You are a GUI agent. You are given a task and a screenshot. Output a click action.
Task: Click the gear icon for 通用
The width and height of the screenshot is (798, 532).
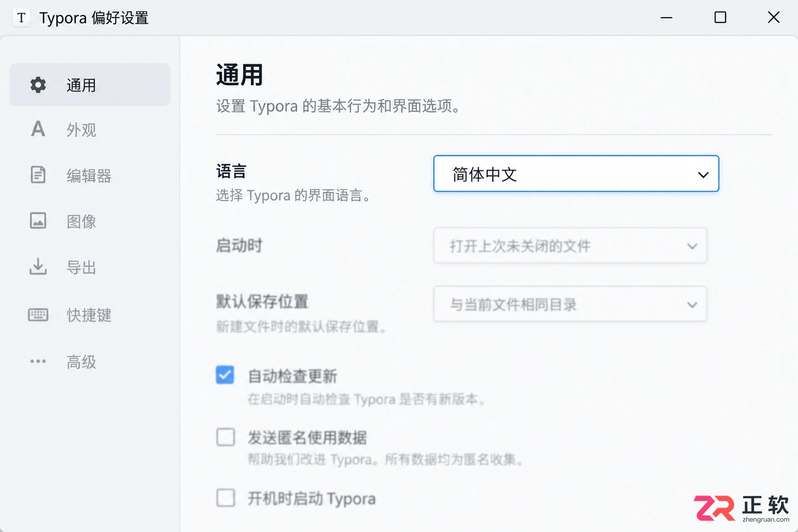[x=38, y=85]
